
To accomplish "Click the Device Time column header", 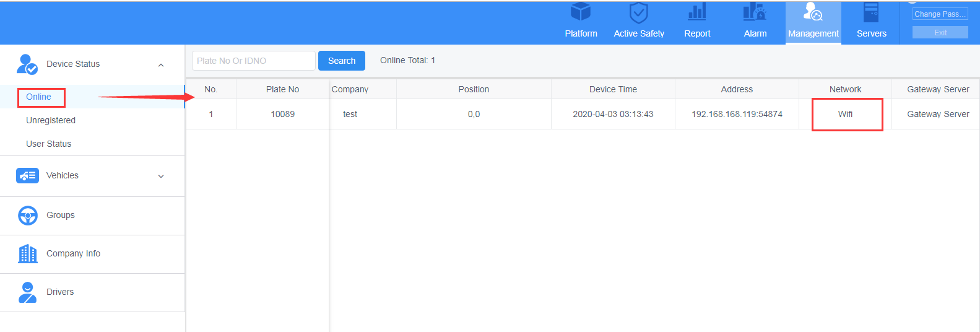I will coord(613,89).
